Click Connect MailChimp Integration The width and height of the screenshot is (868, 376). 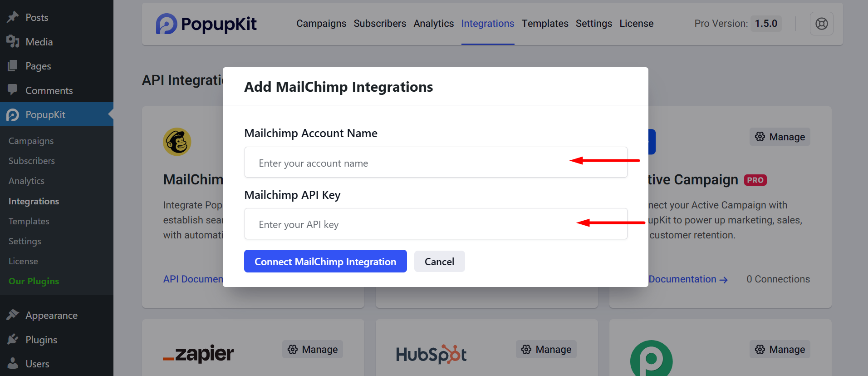point(325,261)
